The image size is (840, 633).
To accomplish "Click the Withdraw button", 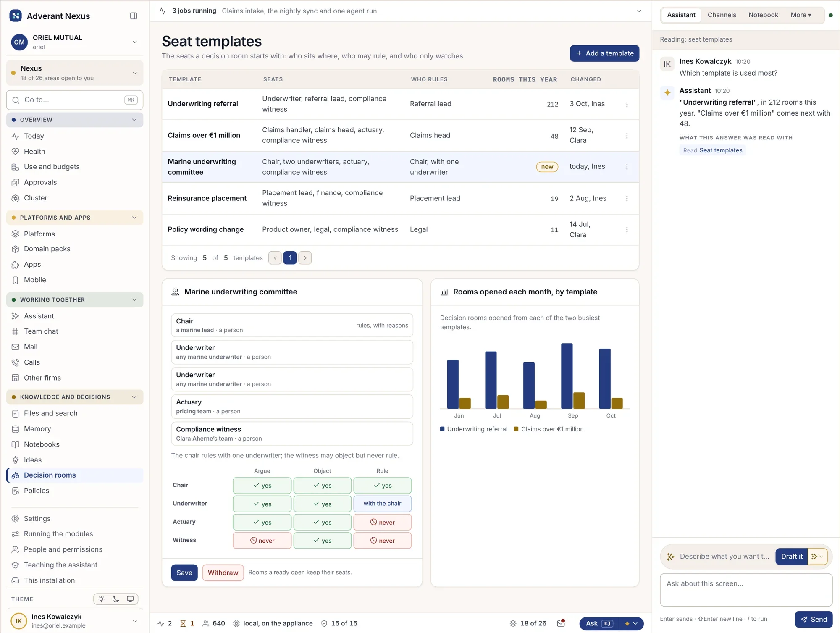I will pyautogui.click(x=223, y=573).
